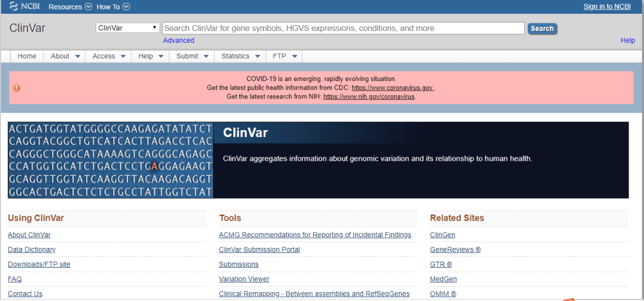Image resolution: width=644 pixels, height=301 pixels.
Task: Click the Related Sites heading
Action: (x=457, y=218)
